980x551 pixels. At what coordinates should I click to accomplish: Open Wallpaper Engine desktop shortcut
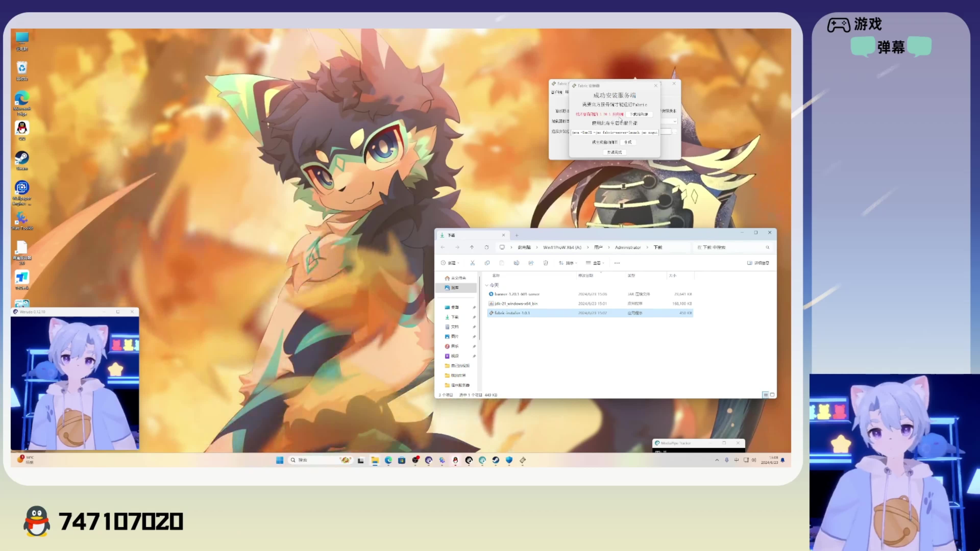click(22, 193)
